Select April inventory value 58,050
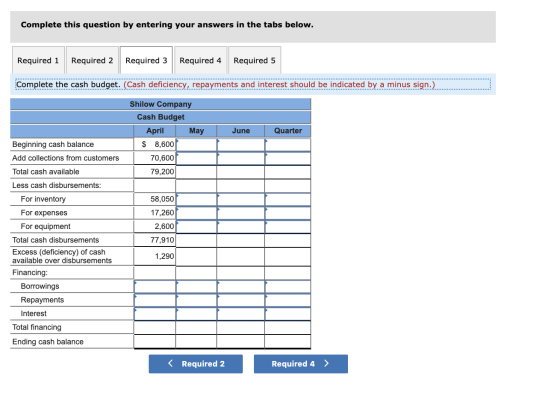The height and width of the screenshot is (399, 560). [x=162, y=199]
